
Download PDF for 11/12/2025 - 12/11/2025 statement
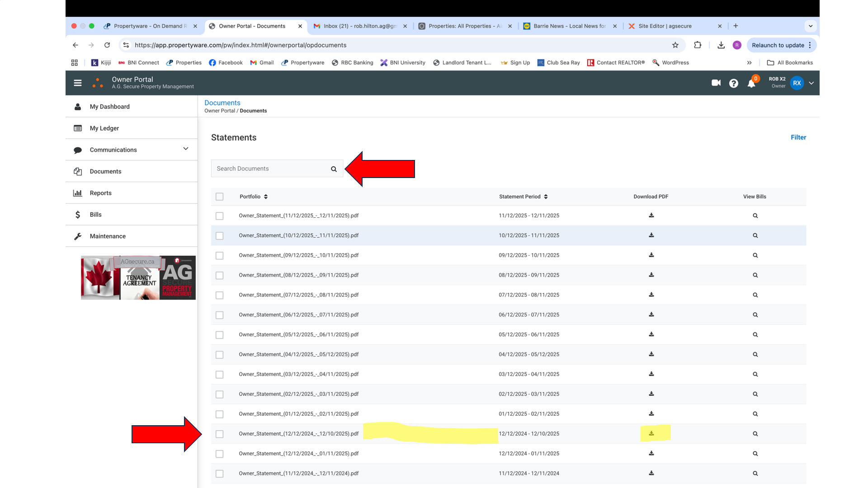coord(651,216)
